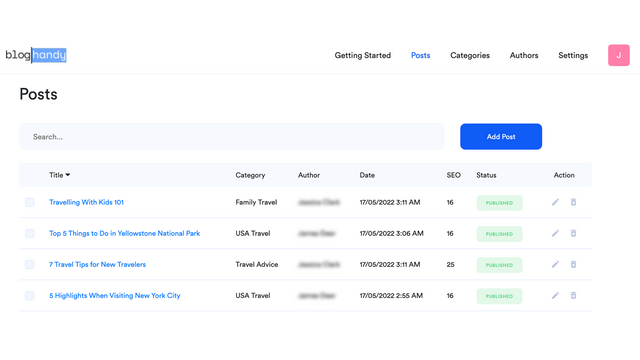The height and width of the screenshot is (360, 640).
Task: Open the pink J user avatar
Action: pos(618,55)
